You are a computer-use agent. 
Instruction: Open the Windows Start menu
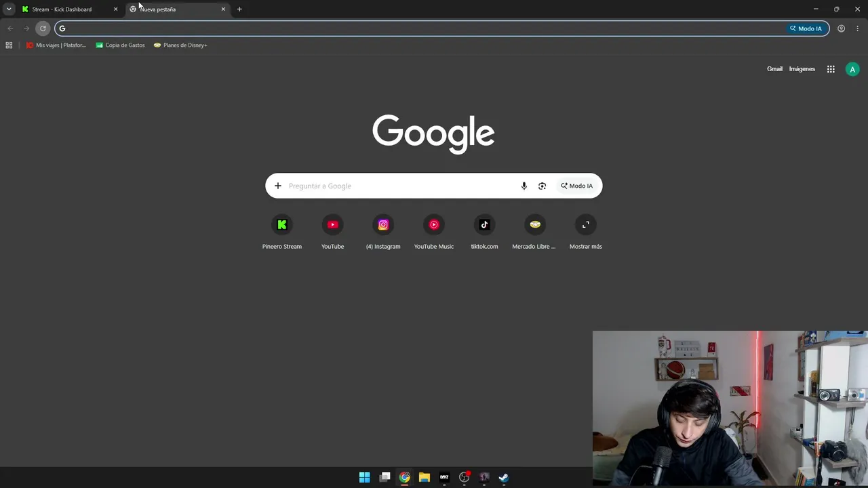pyautogui.click(x=364, y=477)
